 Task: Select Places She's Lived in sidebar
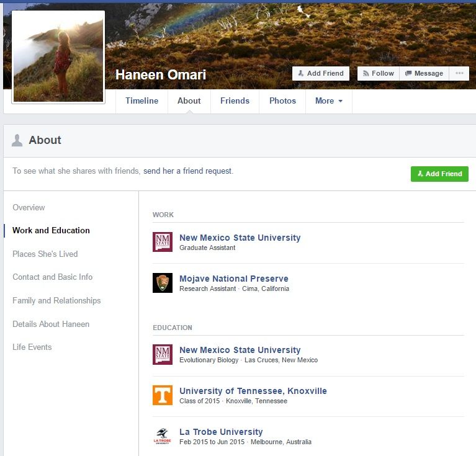click(x=45, y=254)
